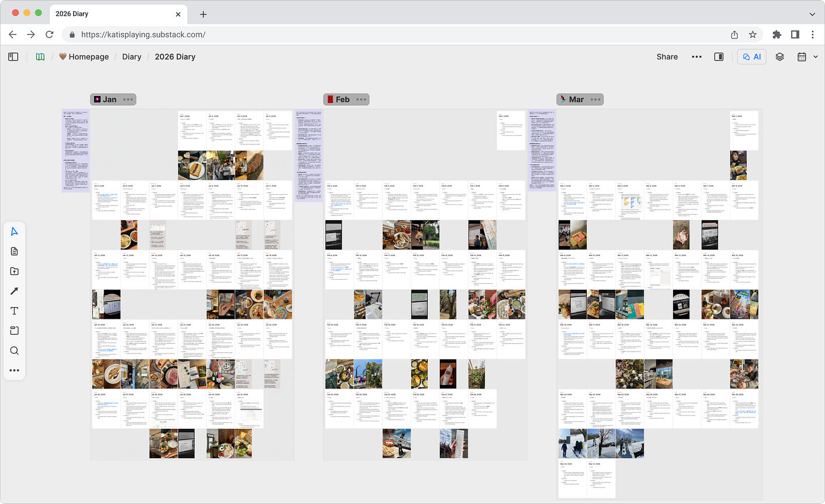Screen dimensions: 825x504
Task: Toggle the left sidebar panel
Action: pyautogui.click(x=14, y=57)
